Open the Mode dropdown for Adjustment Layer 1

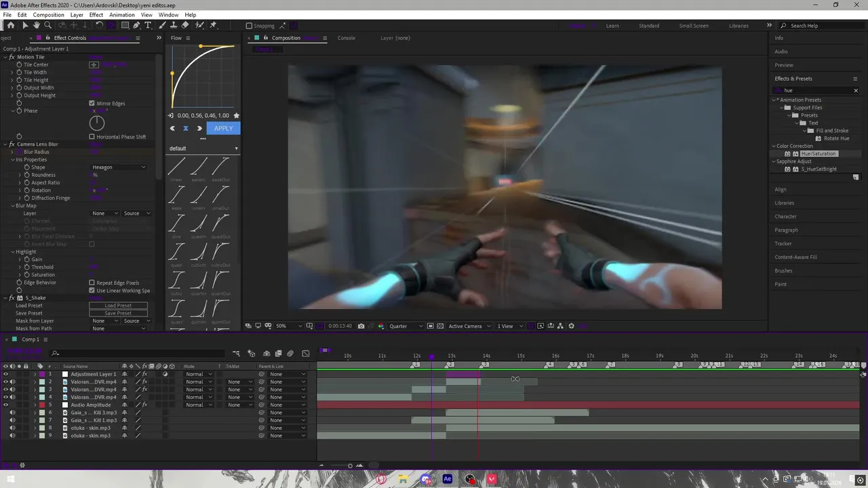(199, 374)
